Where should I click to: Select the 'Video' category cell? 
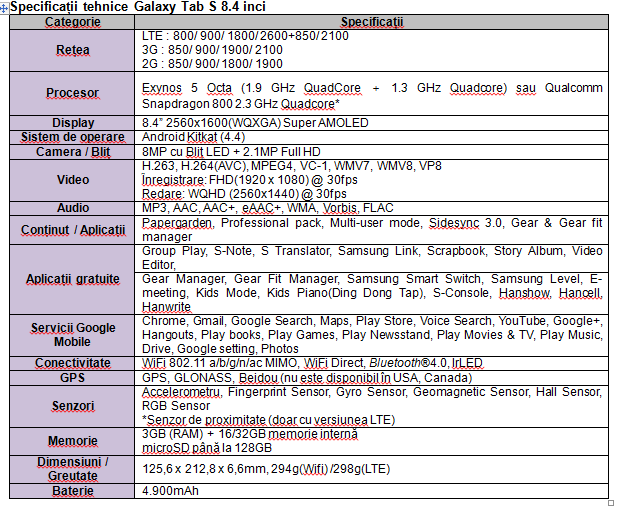[72, 180]
